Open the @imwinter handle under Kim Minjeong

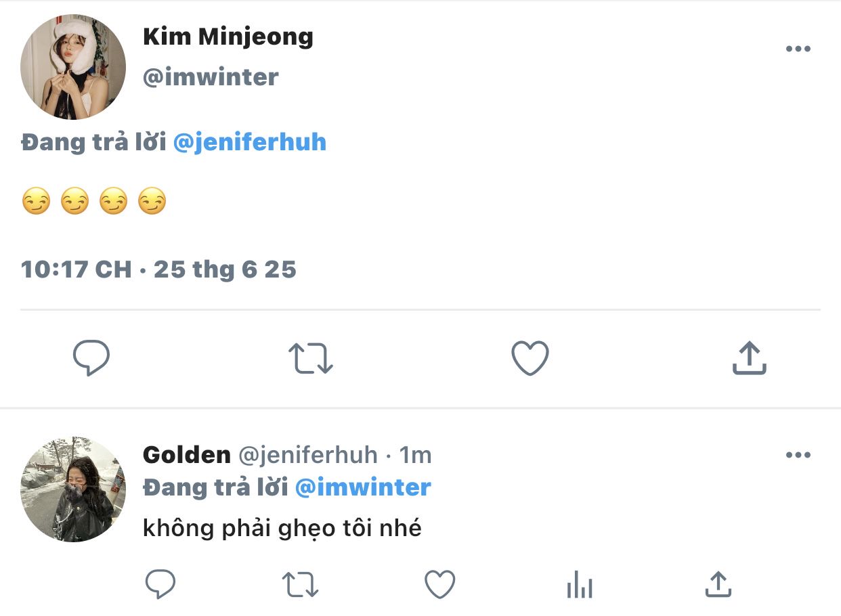pos(211,77)
